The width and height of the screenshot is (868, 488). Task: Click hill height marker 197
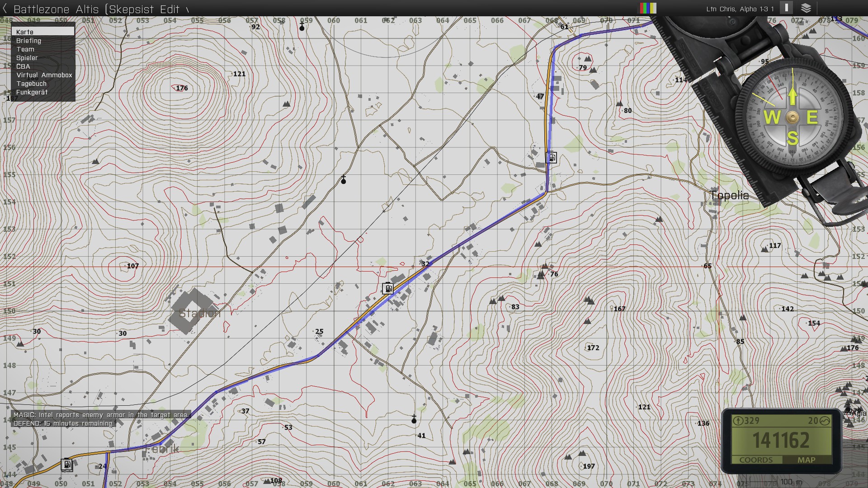(589, 466)
